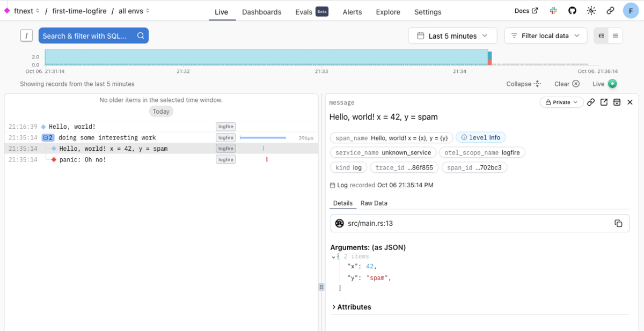Click the span_id ...702bc3 chip
This screenshot has width=644, height=331.
pyautogui.click(x=474, y=167)
